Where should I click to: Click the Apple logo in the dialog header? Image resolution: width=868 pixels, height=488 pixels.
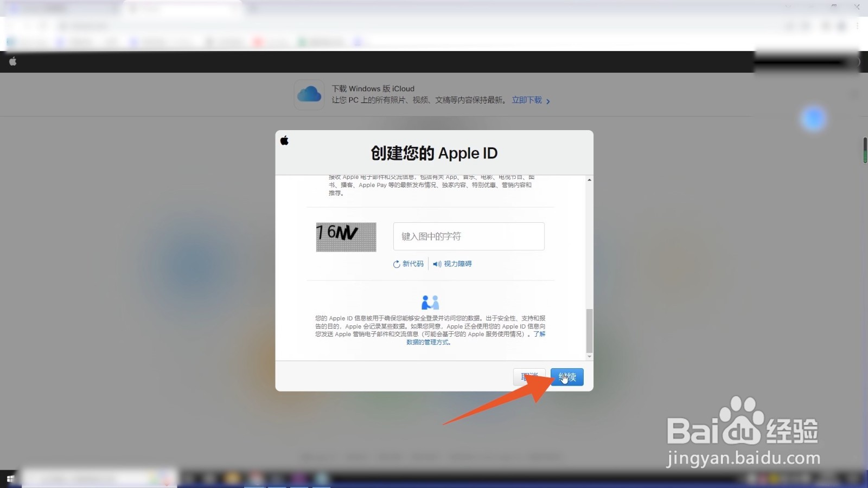[284, 140]
